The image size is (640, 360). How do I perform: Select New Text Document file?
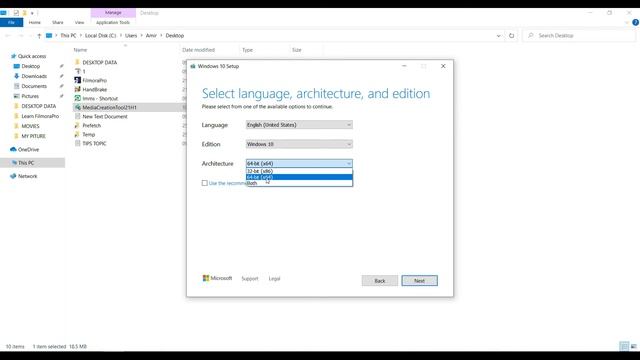pos(105,116)
